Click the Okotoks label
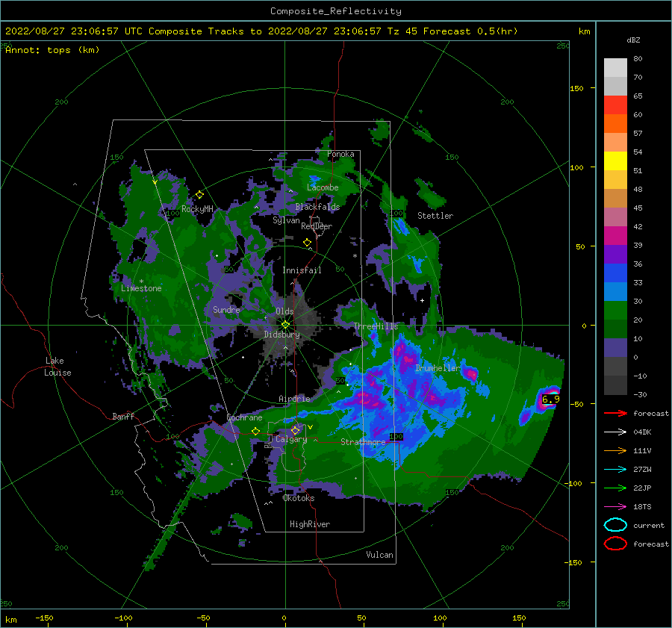This screenshot has height=628, width=672. (299, 498)
